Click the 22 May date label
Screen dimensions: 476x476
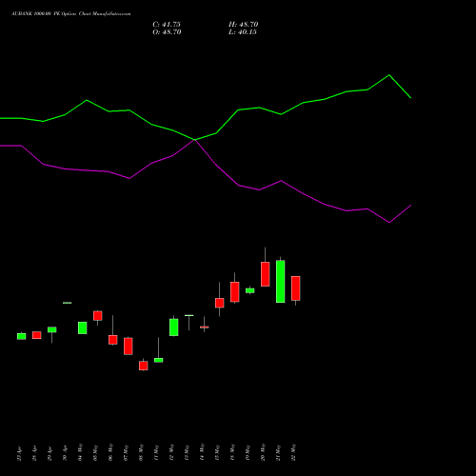[294, 452]
